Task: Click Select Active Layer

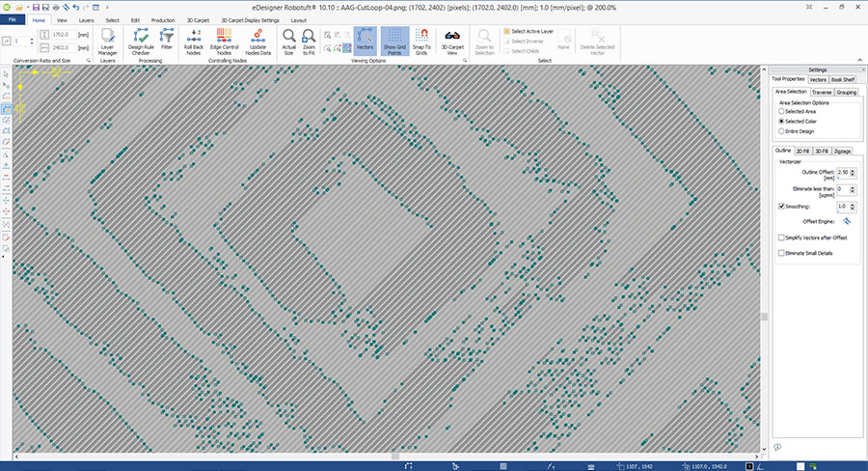Action: pyautogui.click(x=529, y=32)
